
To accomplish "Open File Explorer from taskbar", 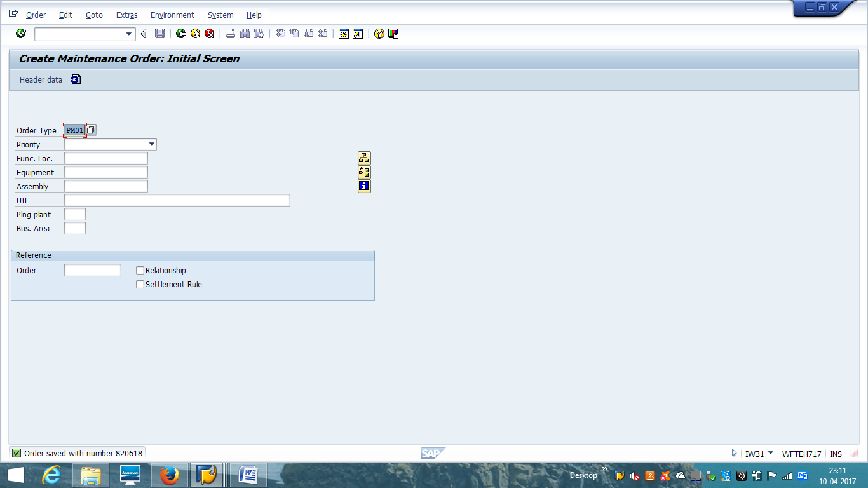I will click(91, 475).
